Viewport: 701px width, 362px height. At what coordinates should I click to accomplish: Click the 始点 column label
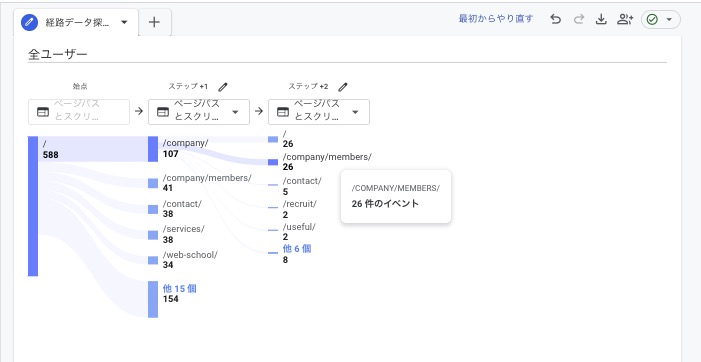click(x=80, y=87)
